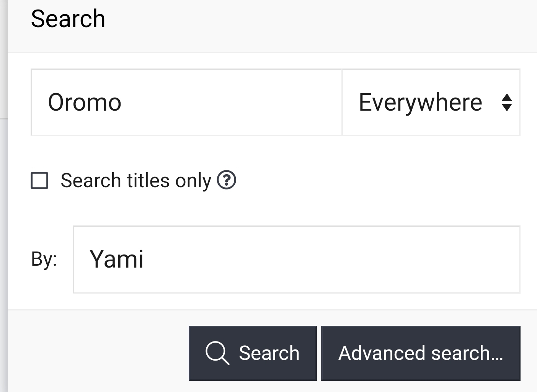Click empty space right of Oromo text
The width and height of the screenshot is (537, 392).
[230, 103]
